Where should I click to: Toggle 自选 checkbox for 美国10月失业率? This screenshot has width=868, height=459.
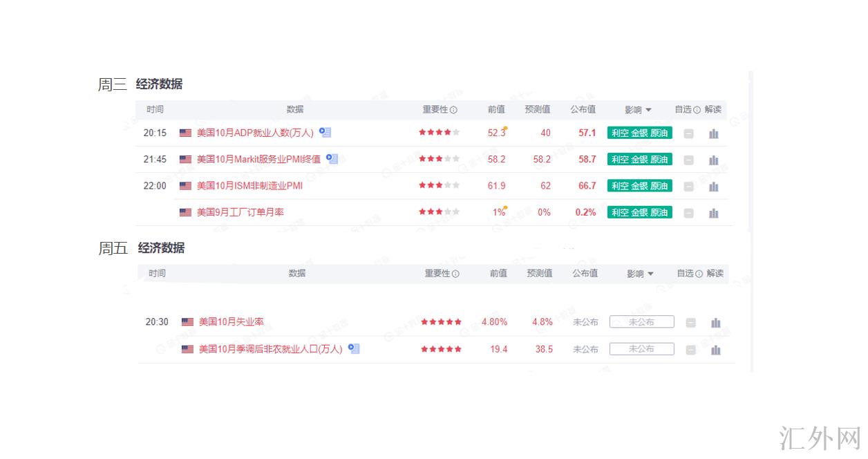point(690,322)
